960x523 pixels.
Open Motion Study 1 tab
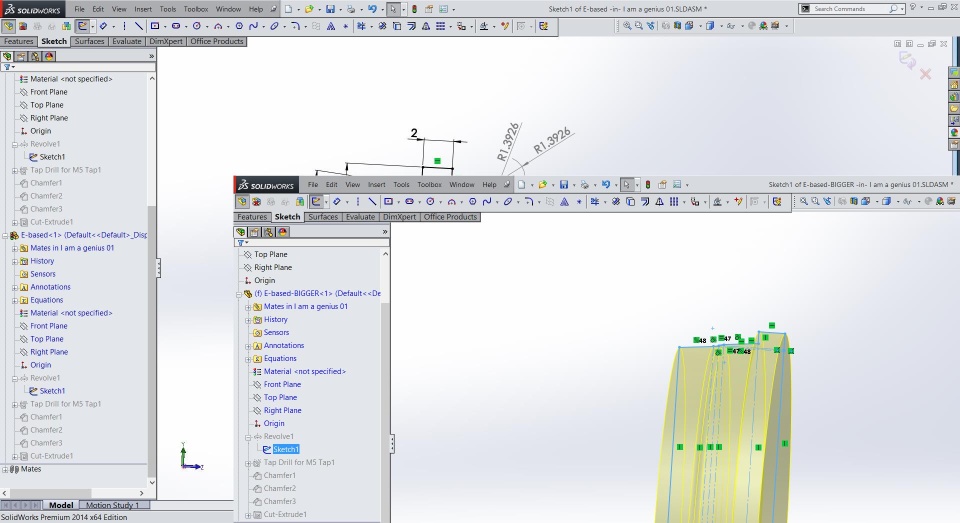point(112,505)
